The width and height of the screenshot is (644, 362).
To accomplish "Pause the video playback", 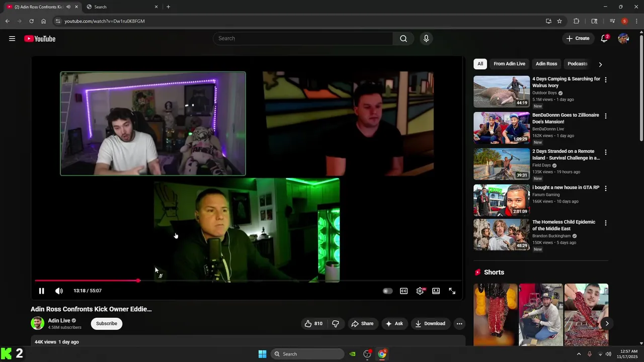I will click(42, 291).
